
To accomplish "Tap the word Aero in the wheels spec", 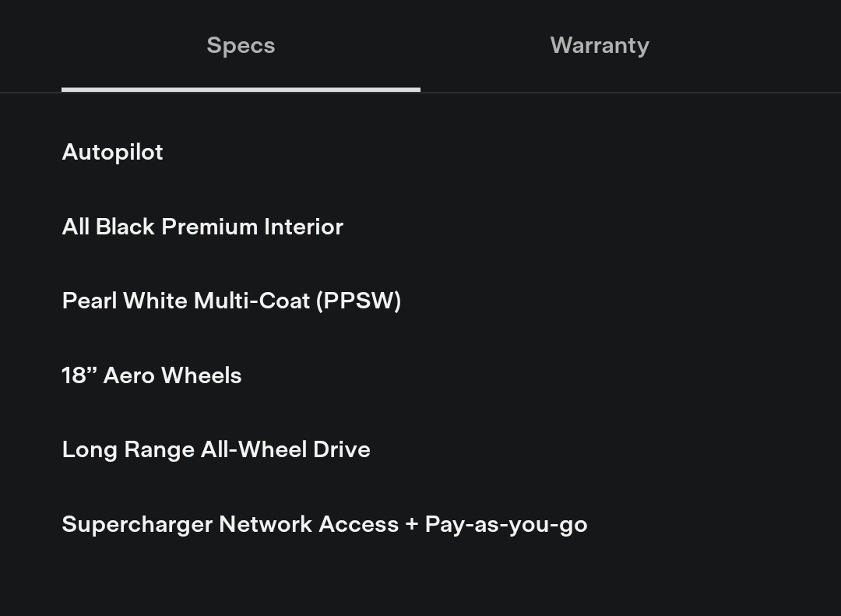I will click(x=128, y=375).
